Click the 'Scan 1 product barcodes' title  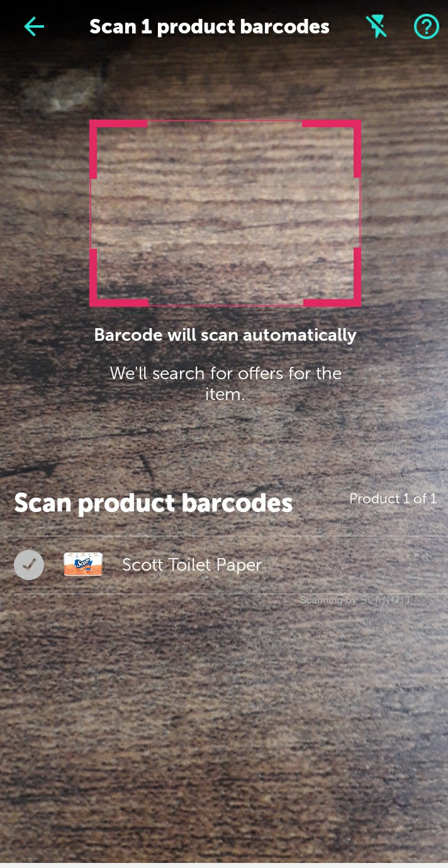pyautogui.click(x=210, y=27)
